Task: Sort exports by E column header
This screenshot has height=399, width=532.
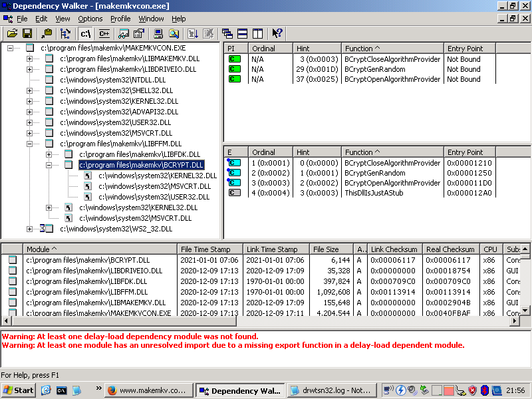Action: tap(236, 152)
